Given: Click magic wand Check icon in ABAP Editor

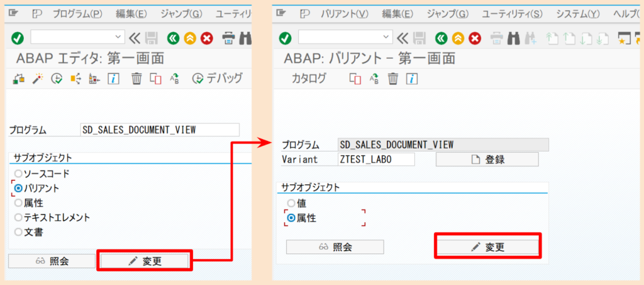Looking at the screenshot, I should [38, 78].
